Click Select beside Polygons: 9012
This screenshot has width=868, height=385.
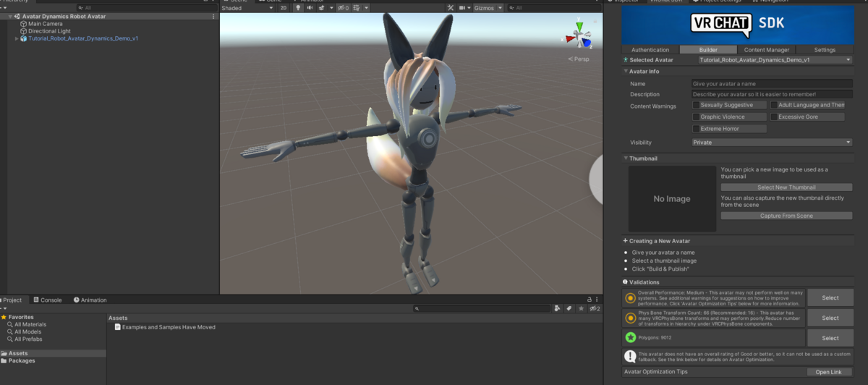(x=830, y=338)
